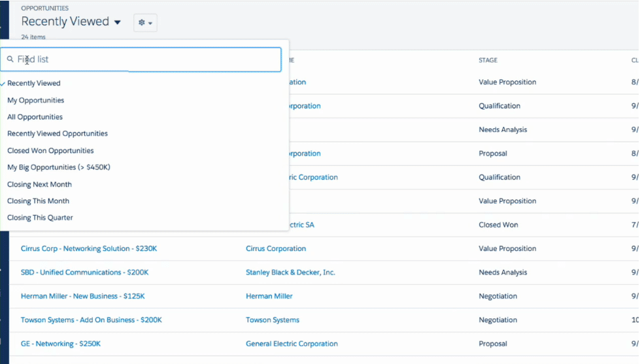Select Closing This Month list view
640x364 pixels.
pyautogui.click(x=39, y=201)
